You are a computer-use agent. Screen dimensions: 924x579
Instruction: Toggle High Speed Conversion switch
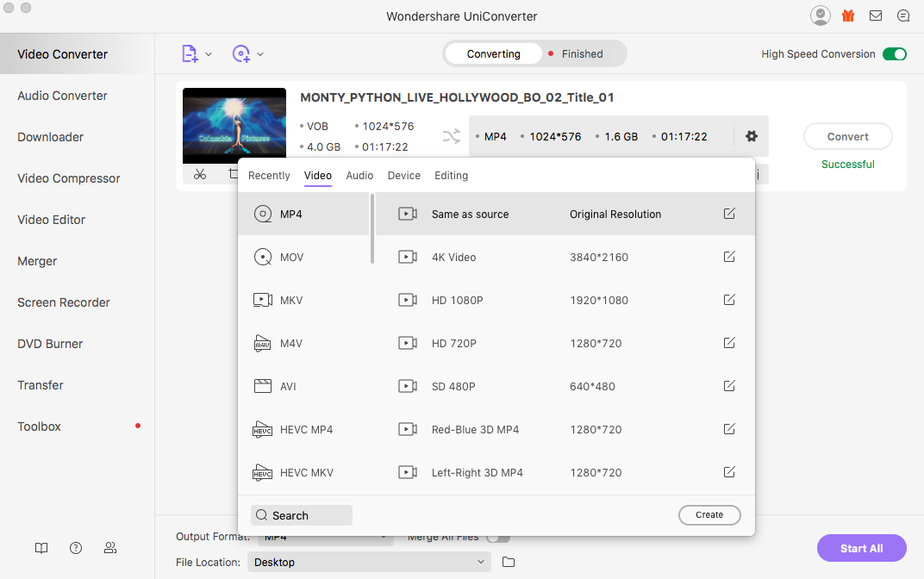895,54
